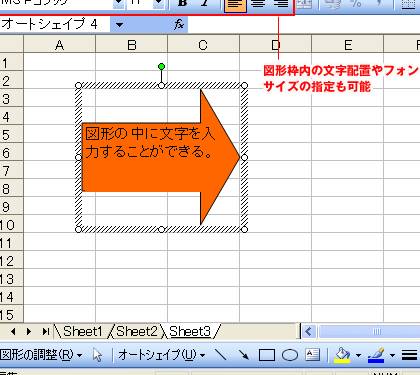The height and width of the screenshot is (375, 420).
Task: Open the font name dropdown arrow
Action: click(118, 3)
